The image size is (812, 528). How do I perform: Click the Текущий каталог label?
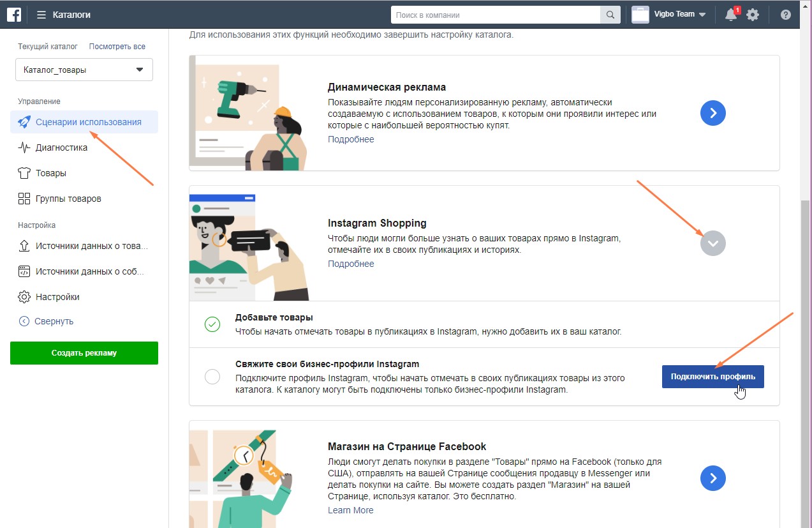coord(48,47)
